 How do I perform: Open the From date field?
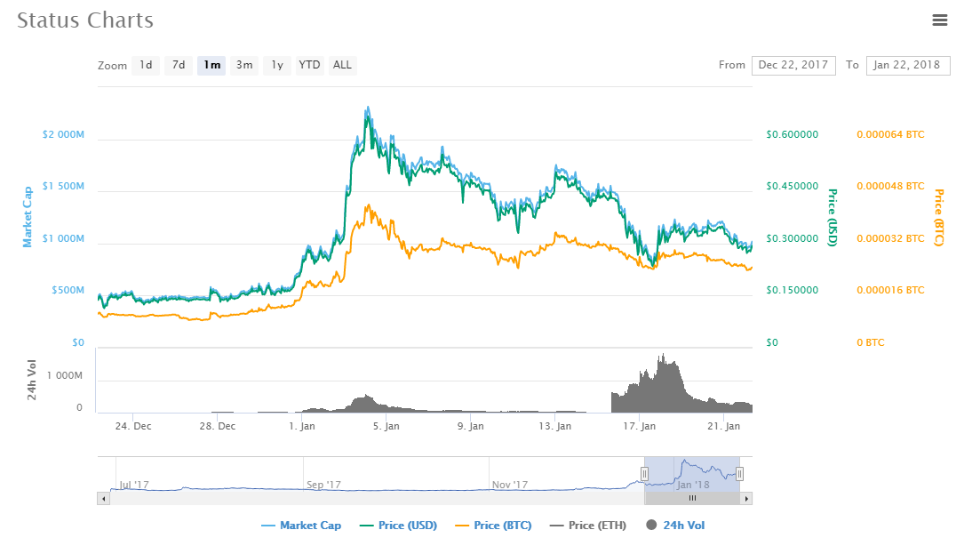point(793,65)
